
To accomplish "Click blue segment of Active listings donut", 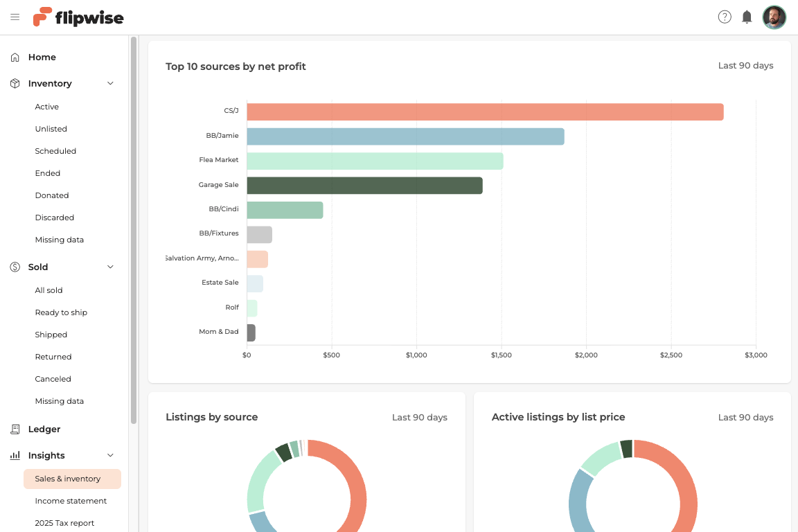I will 578,502.
